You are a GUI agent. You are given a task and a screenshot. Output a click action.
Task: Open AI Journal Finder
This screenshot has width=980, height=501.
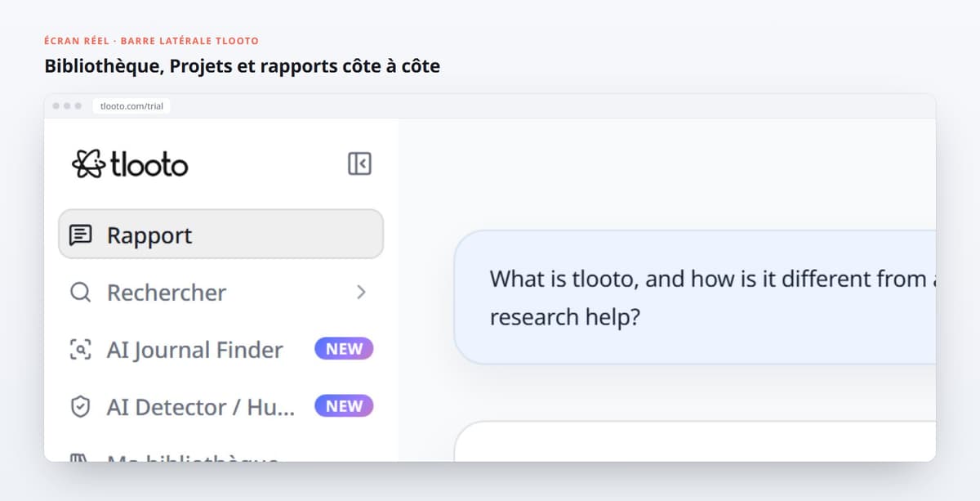tap(220, 349)
